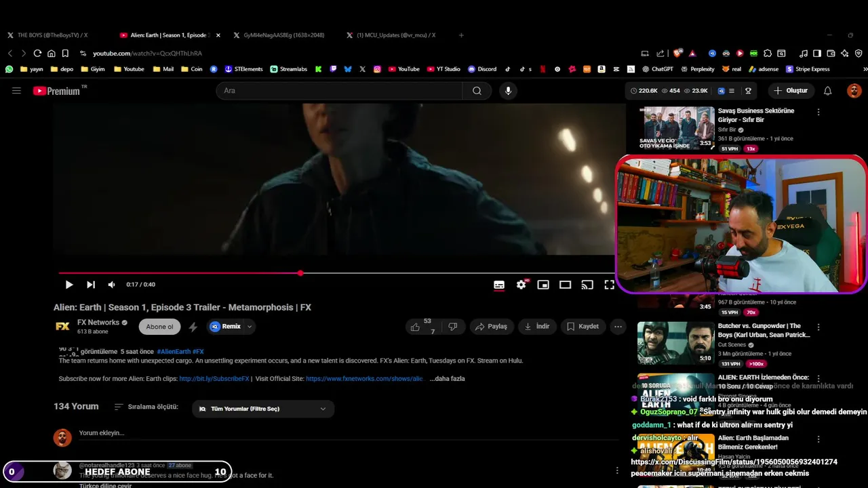This screenshot has width=868, height=488.
Task: Open the Discord bookmark
Action: point(482,69)
